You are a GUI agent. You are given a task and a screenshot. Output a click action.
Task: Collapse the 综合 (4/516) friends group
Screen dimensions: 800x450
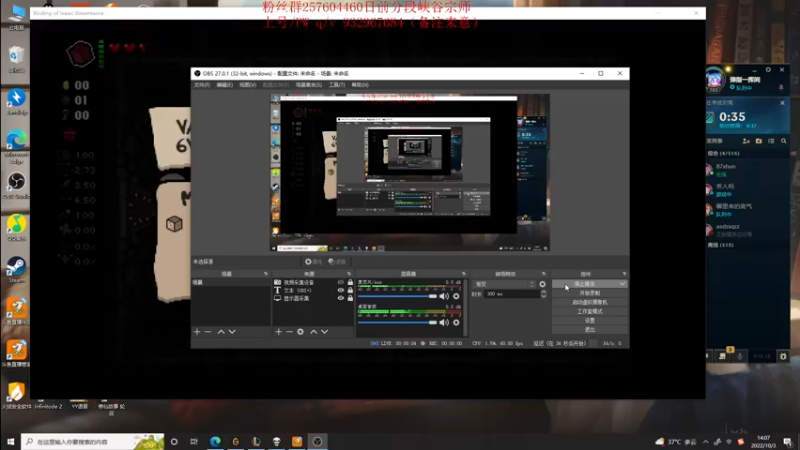coord(723,154)
